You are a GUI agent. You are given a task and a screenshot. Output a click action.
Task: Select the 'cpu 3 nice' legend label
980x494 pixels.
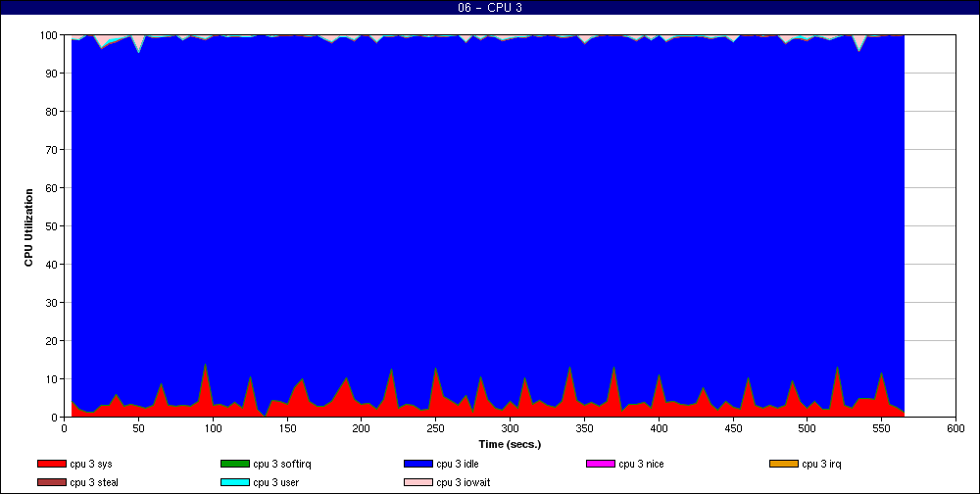(x=641, y=465)
